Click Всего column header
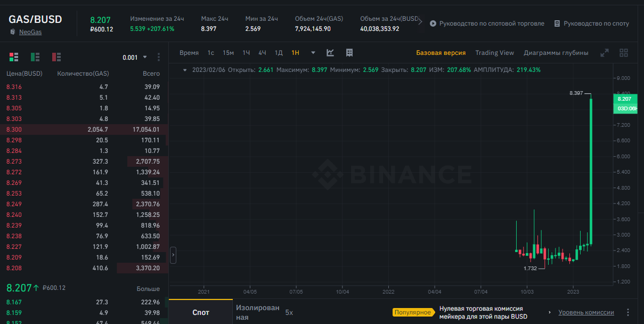 coord(151,74)
